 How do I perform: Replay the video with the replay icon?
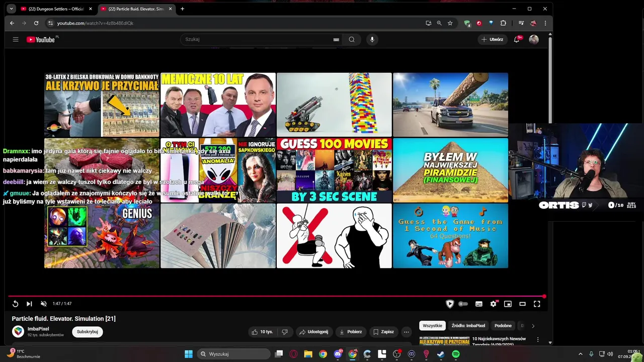tap(15, 304)
